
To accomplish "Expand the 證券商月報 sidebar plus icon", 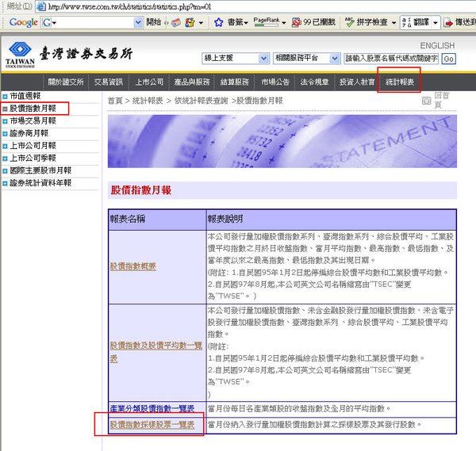I will 5,134.
